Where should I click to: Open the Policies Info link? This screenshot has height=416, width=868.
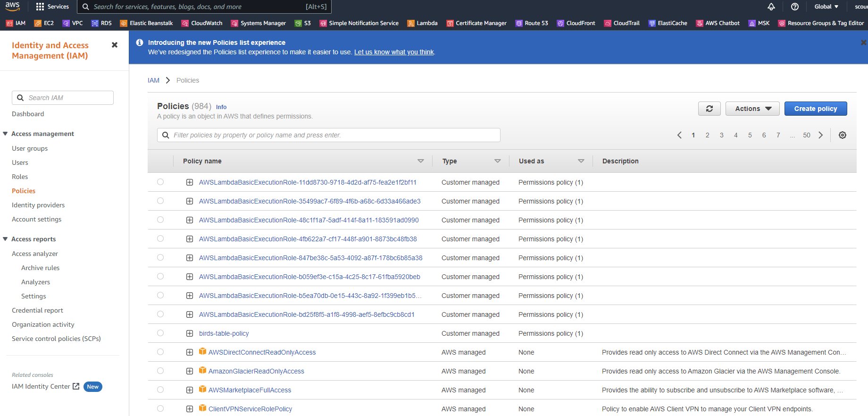[x=221, y=107]
